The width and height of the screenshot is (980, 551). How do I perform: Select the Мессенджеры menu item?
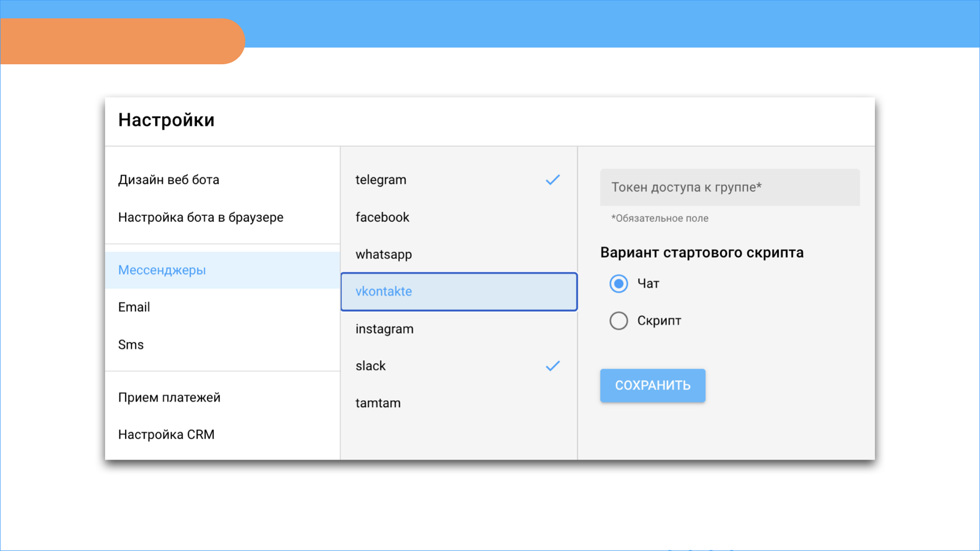tap(162, 270)
